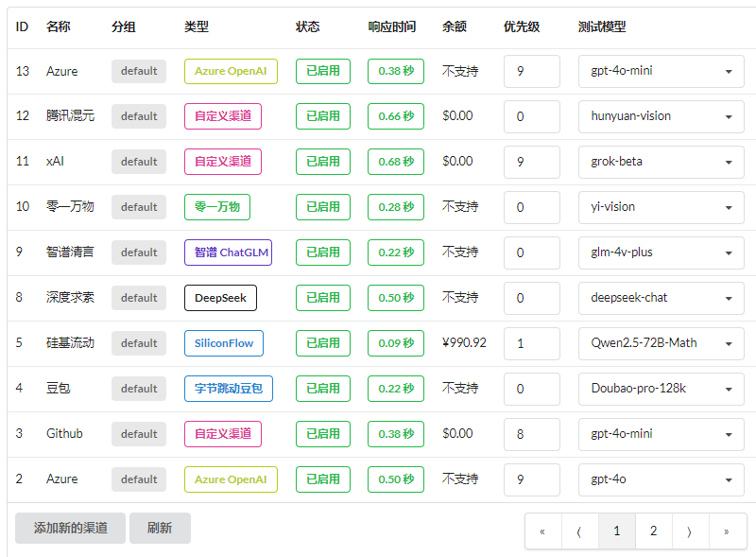Test 硅基流动 via its 0.09 秒 button

pyautogui.click(x=396, y=343)
